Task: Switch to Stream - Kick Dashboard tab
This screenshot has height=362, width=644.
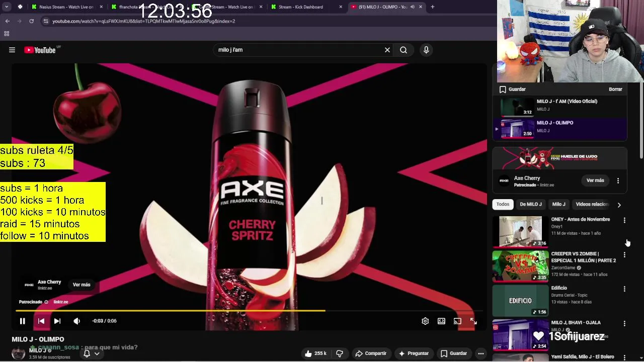Action: pos(306,7)
